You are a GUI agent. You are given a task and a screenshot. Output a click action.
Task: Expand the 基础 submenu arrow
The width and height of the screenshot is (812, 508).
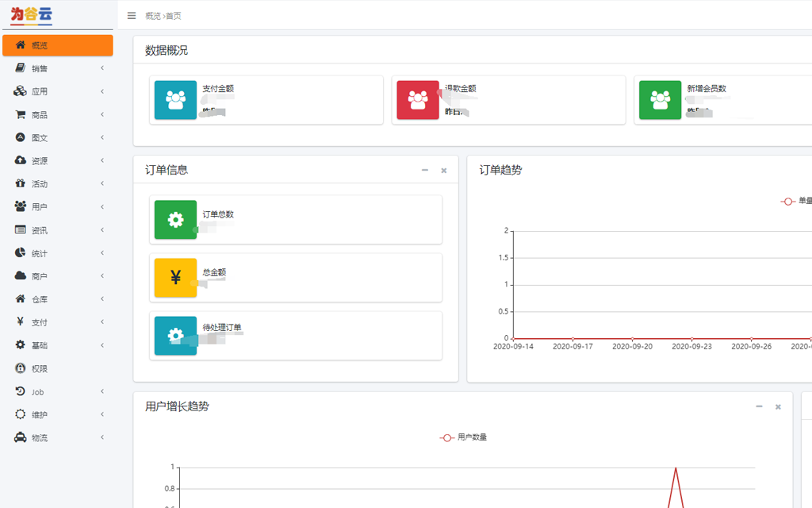point(102,344)
